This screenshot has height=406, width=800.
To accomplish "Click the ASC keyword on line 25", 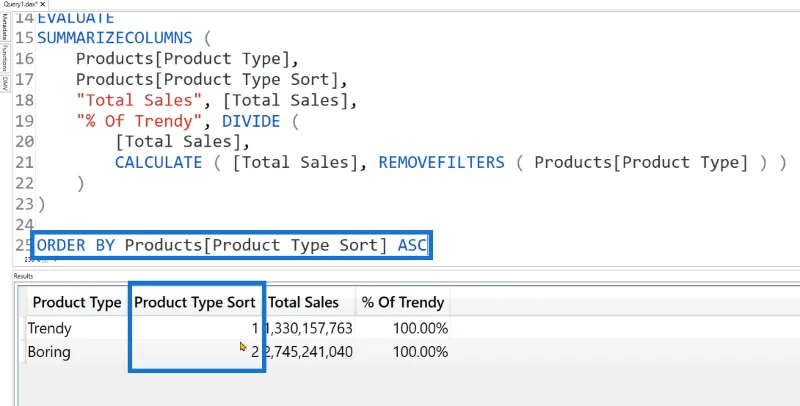I will [x=412, y=245].
